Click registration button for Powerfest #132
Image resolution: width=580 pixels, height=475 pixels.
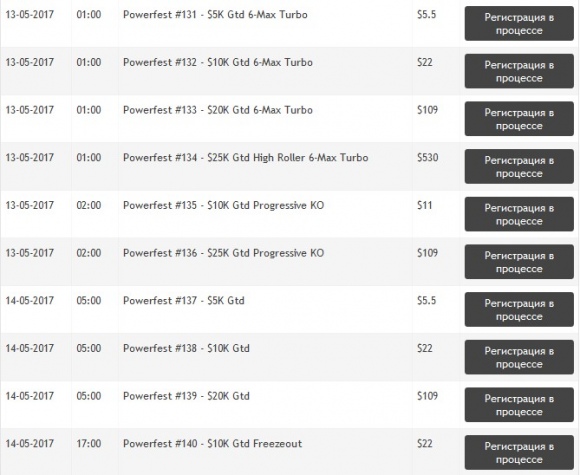click(519, 71)
